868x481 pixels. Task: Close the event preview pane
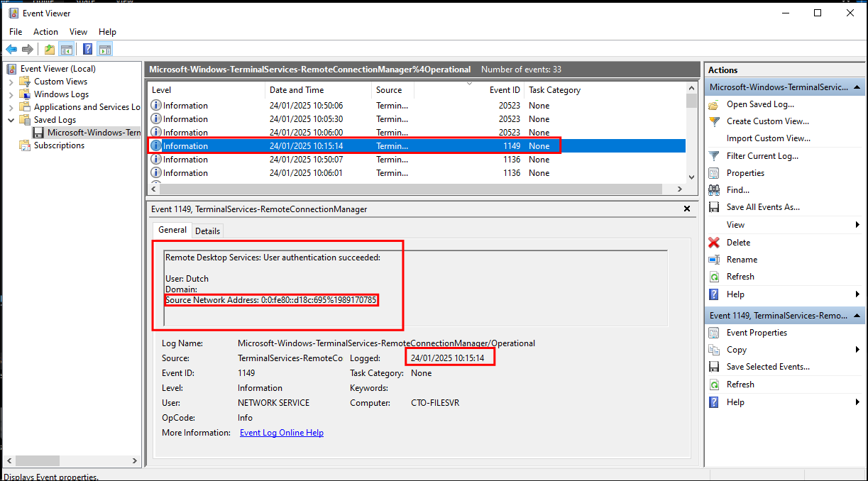click(687, 209)
